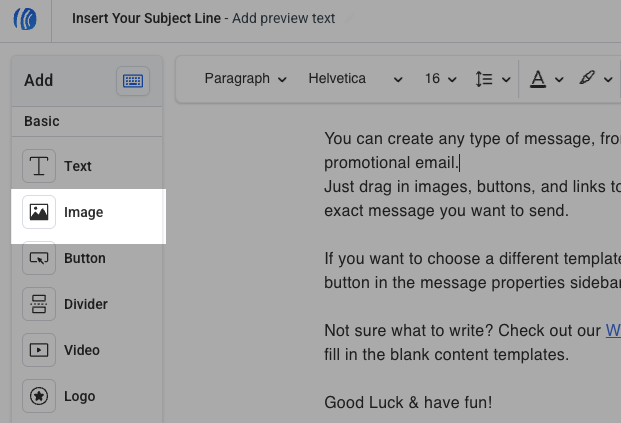Click the underlined A text color button

click(x=538, y=79)
